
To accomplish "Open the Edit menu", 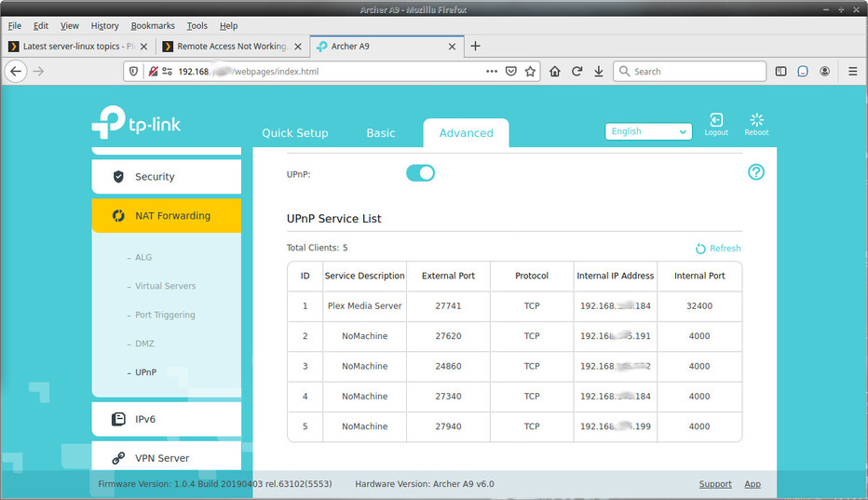I will pyautogui.click(x=40, y=25).
